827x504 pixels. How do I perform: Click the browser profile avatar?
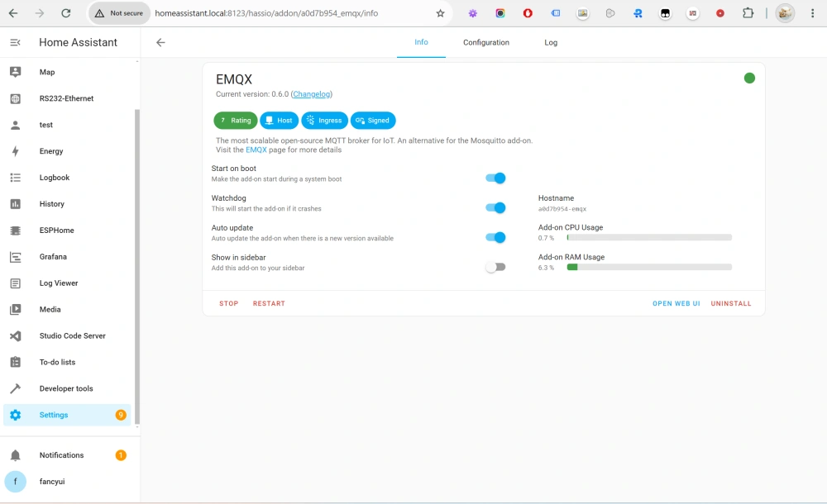(x=785, y=13)
